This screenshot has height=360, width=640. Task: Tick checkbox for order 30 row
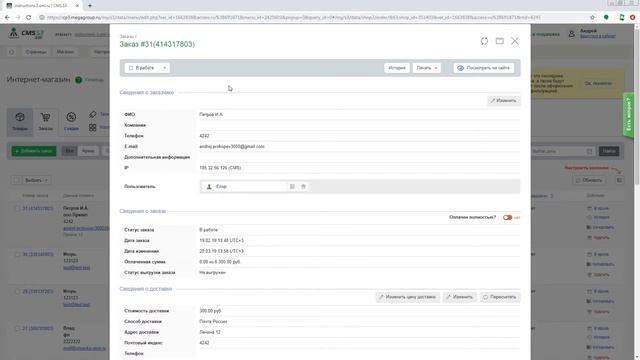coord(17,254)
